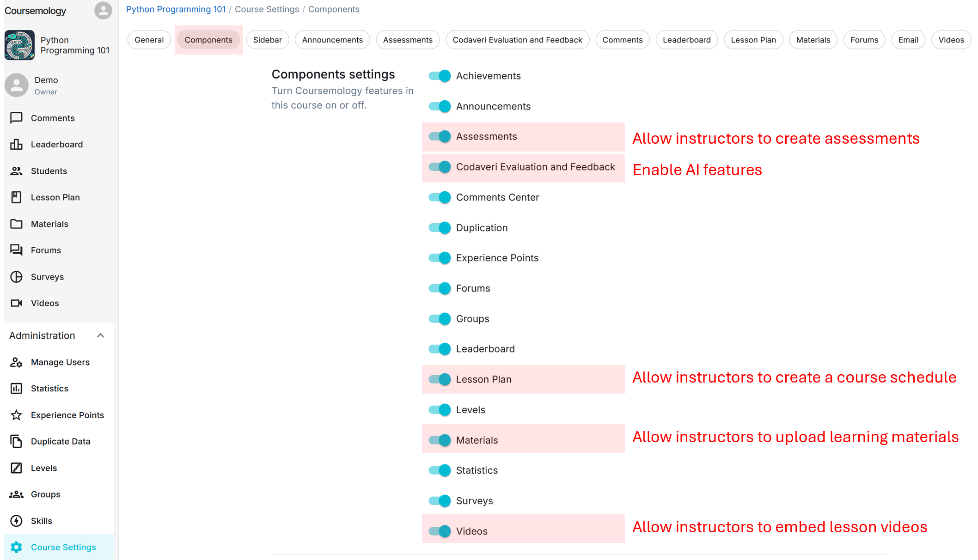Click the Python Programming 101 sidebar title
Screen dimensions: 978x560
coord(75,45)
